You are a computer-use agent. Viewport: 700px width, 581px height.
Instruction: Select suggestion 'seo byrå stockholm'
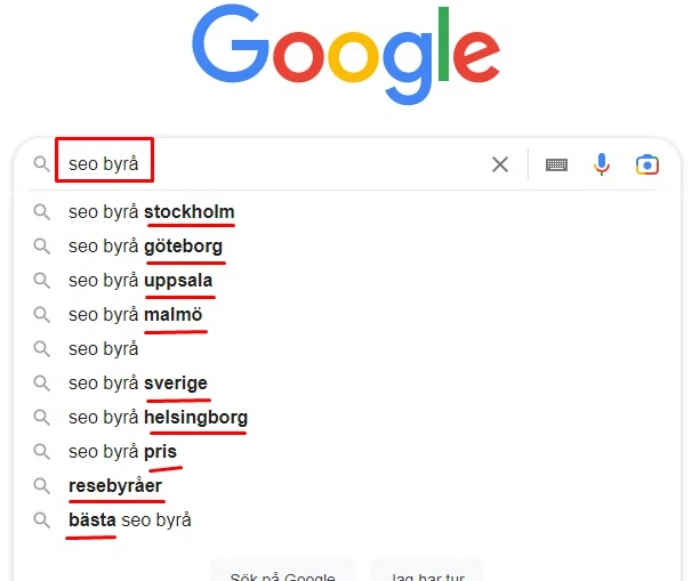click(151, 212)
